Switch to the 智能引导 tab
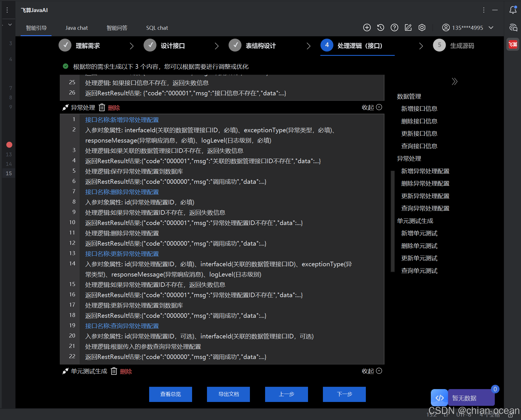521x420 pixels. [x=36, y=28]
